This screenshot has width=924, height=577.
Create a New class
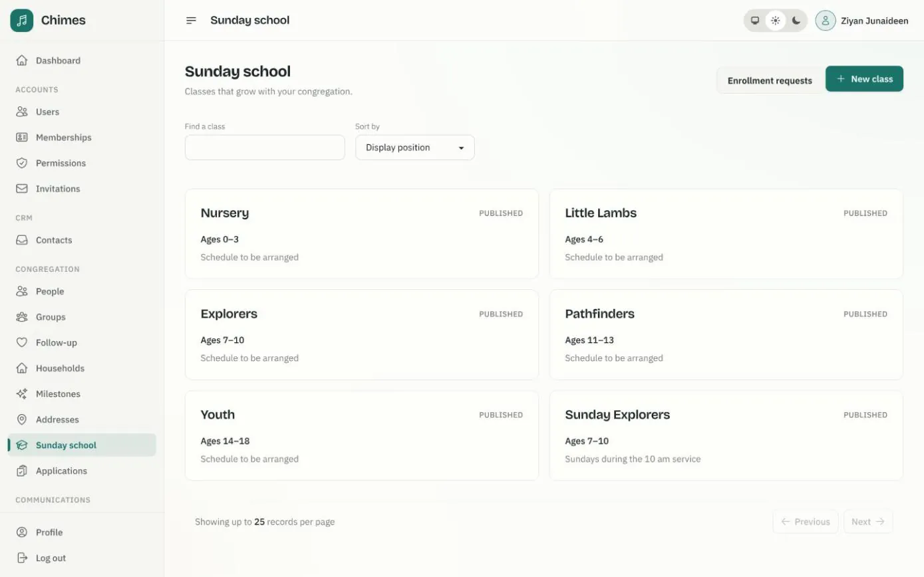tap(864, 78)
